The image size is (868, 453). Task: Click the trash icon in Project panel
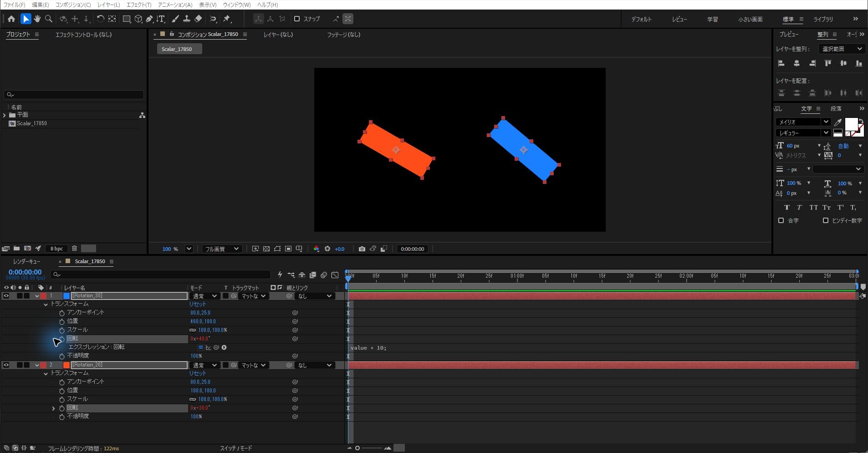tap(74, 249)
